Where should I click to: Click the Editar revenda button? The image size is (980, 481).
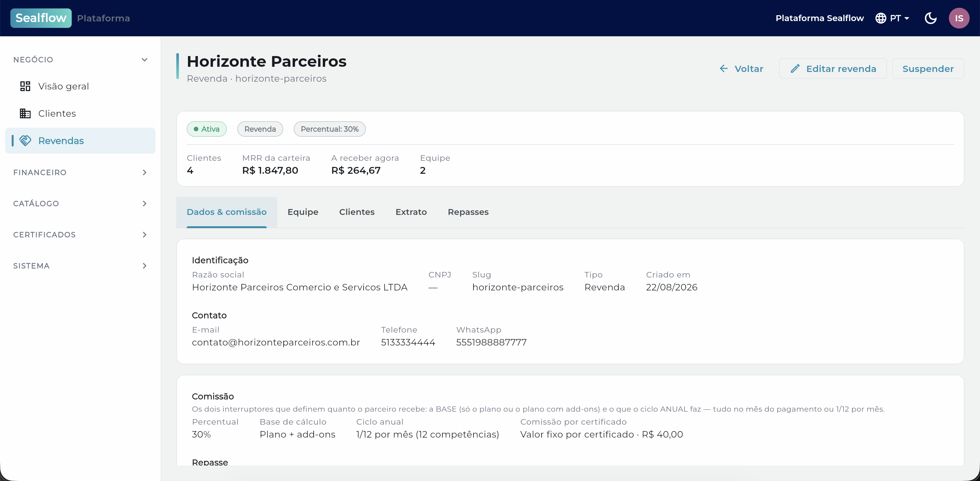(x=833, y=68)
